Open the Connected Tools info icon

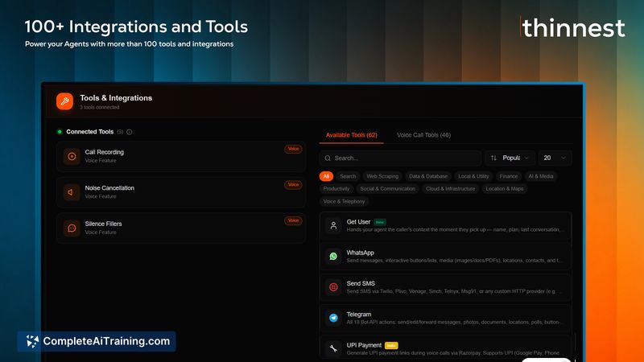coord(130,132)
